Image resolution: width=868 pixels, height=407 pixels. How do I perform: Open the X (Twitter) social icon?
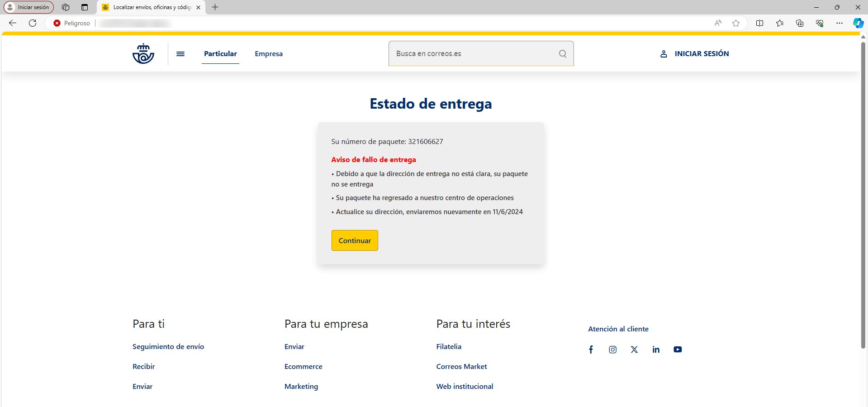point(634,350)
